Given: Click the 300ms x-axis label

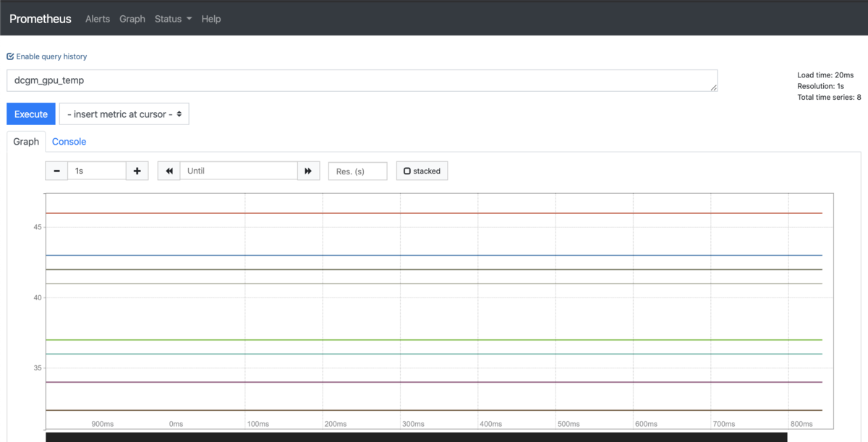Looking at the screenshot, I should 413,424.
